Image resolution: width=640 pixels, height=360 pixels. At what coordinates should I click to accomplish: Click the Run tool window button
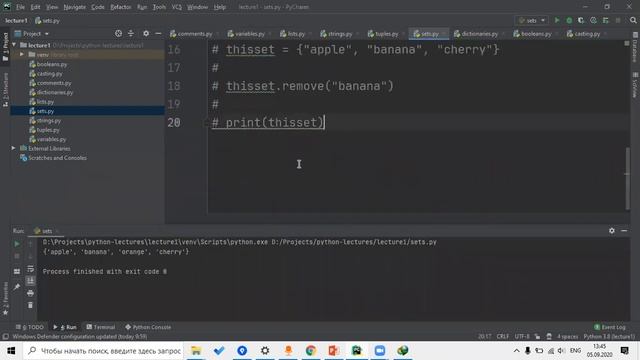(64, 327)
